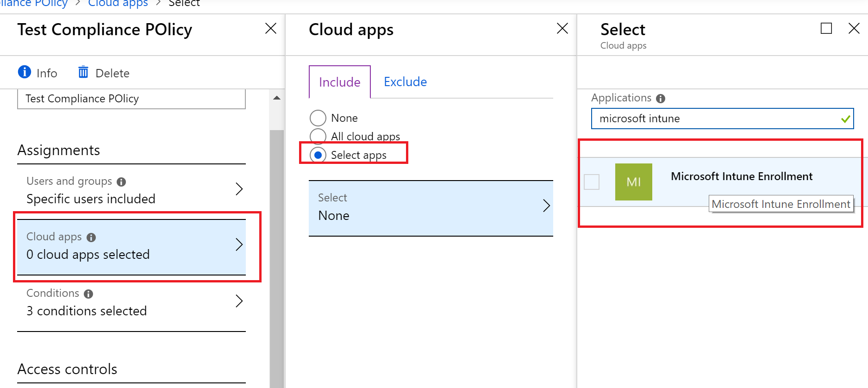Check the Microsoft Intune Enrollment checkbox

pyautogui.click(x=592, y=182)
